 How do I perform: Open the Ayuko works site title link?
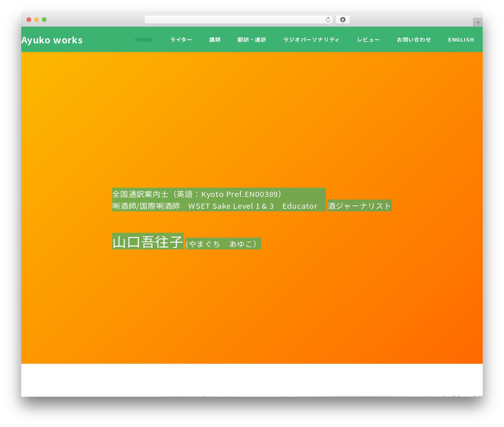point(52,40)
